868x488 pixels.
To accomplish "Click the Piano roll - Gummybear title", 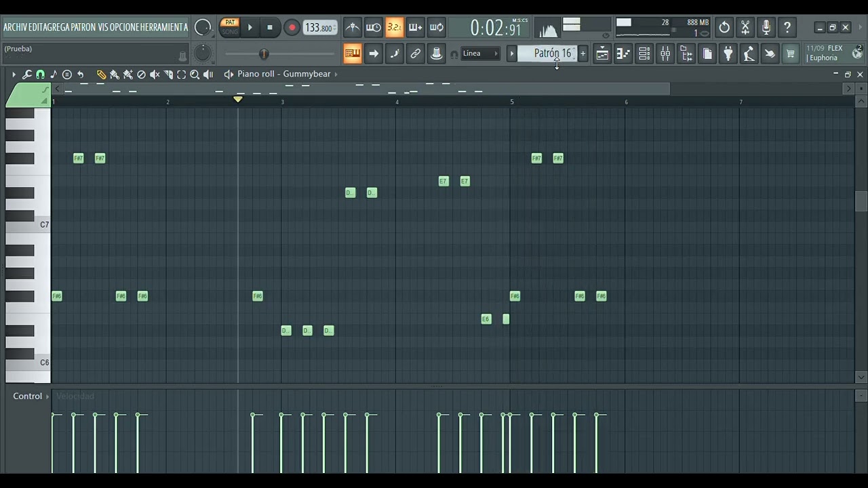I will 283,74.
